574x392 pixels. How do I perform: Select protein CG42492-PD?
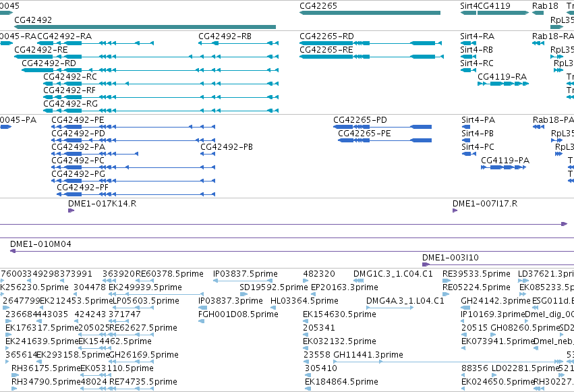[134, 140]
